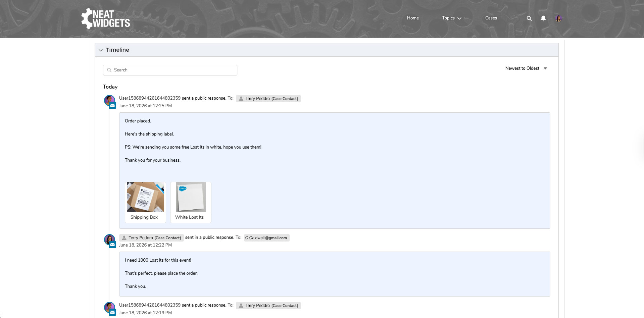Click text 'Here's the shipping label.'
644x318 pixels.
click(149, 134)
